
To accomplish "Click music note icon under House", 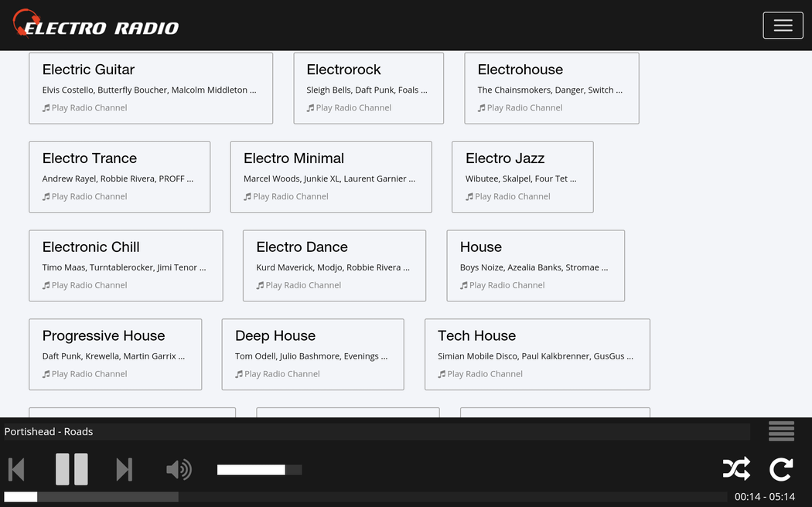I will pos(464,285).
